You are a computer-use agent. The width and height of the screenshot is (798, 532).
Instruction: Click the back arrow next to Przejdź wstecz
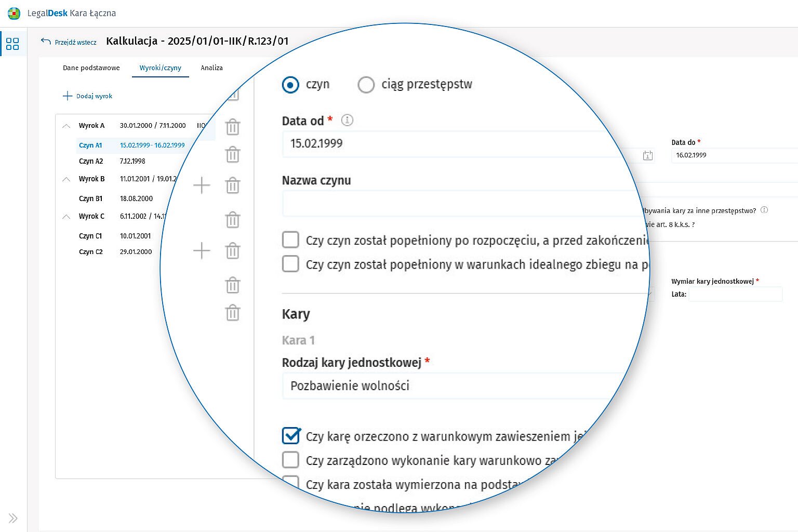[x=46, y=42]
